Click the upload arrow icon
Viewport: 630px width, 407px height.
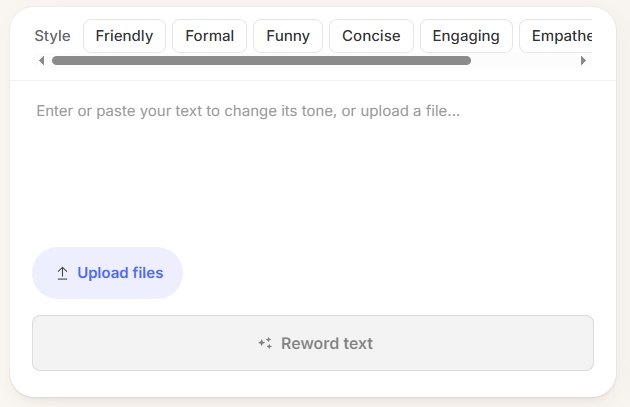coord(62,273)
